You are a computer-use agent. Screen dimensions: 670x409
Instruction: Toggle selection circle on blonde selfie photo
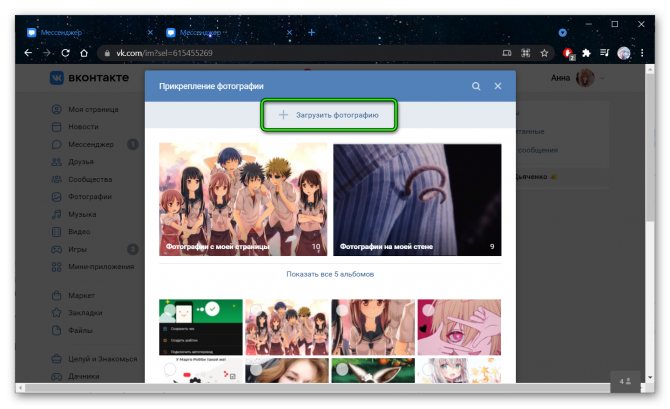pos(256,369)
